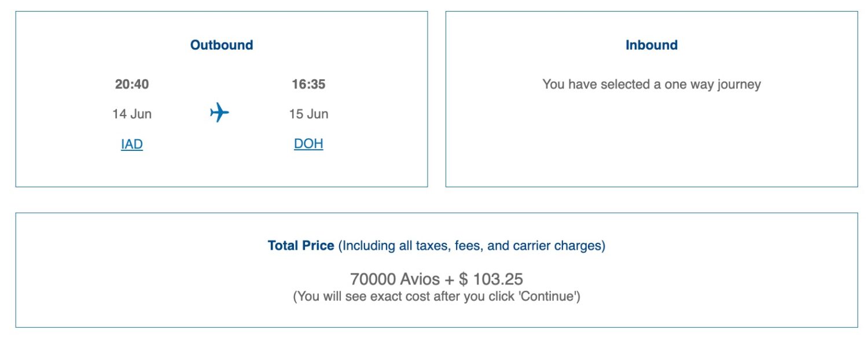Open the DOH airport link
This screenshot has width=868, height=337.
(x=307, y=143)
